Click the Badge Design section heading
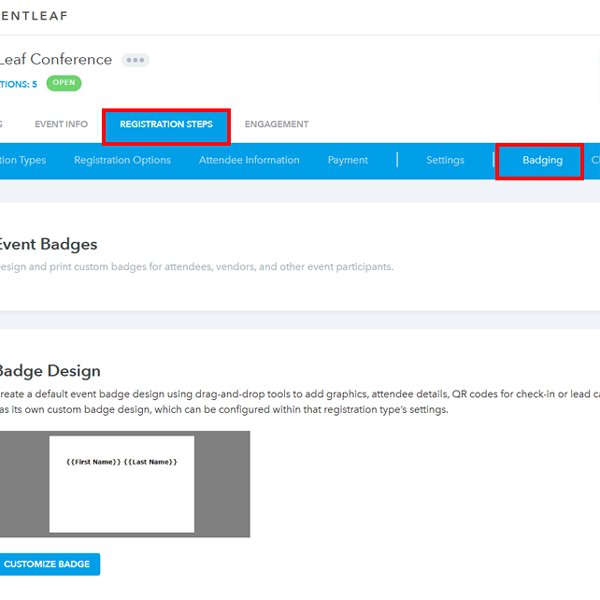Screen dimensions: 600x600 coord(50,371)
